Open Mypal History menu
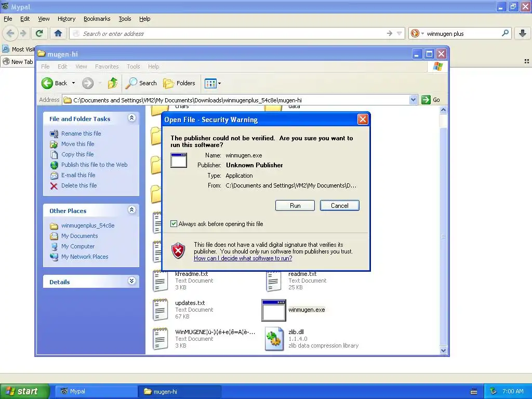Image resolution: width=532 pixels, height=399 pixels. pos(66,19)
